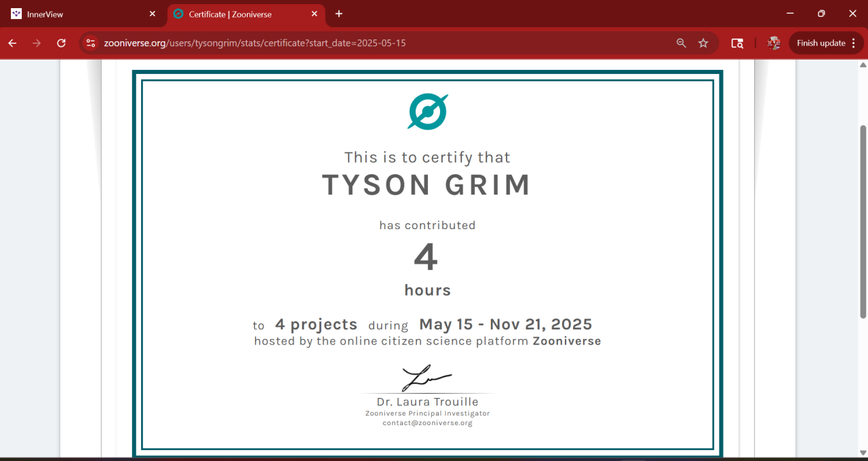The width and height of the screenshot is (868, 461).
Task: Click the name Dr. Laura Trouille
Action: pyautogui.click(x=427, y=402)
